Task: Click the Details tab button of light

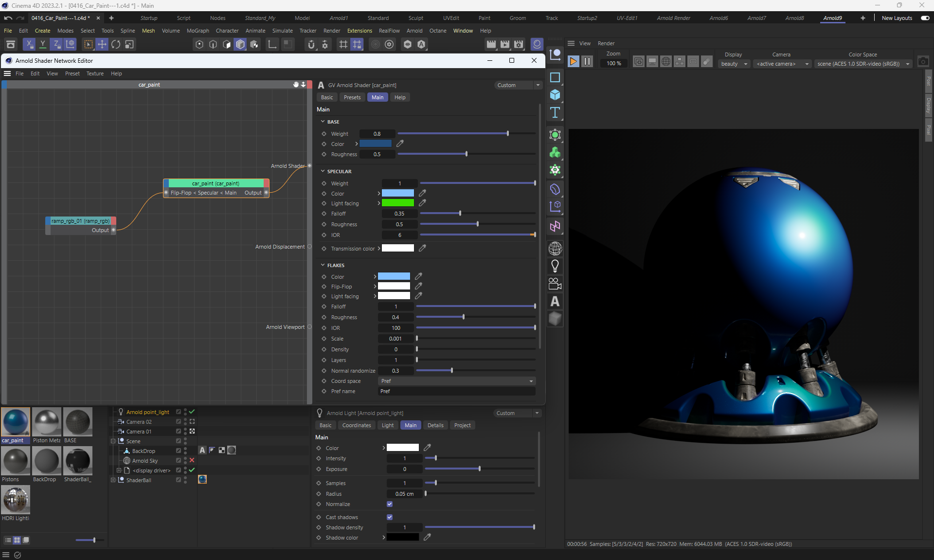Action: click(x=435, y=425)
